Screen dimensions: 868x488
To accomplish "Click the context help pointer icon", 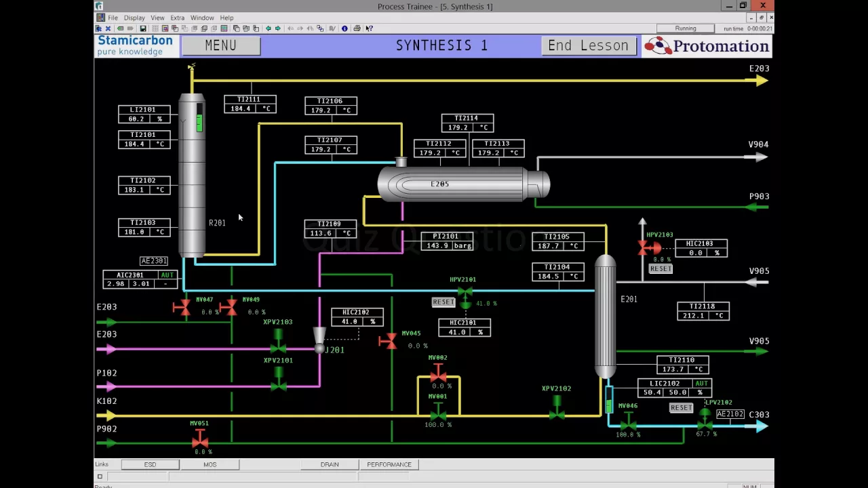I will 369,28.
